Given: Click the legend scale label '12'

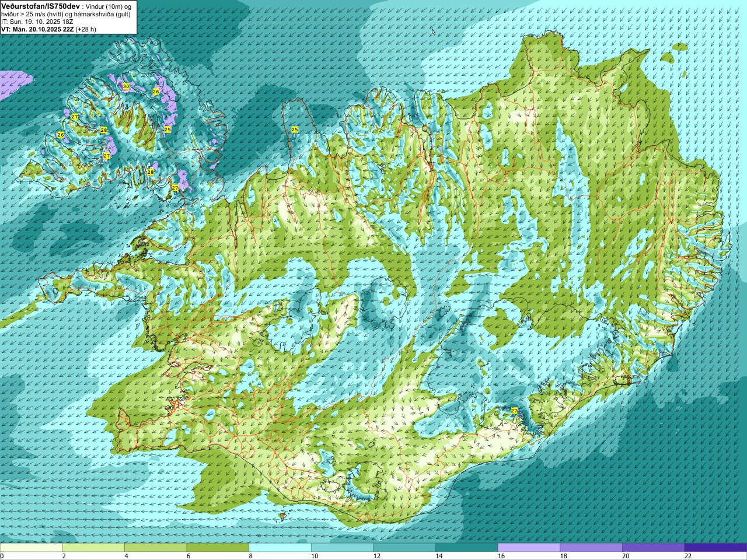Looking at the screenshot, I should pos(377,556).
